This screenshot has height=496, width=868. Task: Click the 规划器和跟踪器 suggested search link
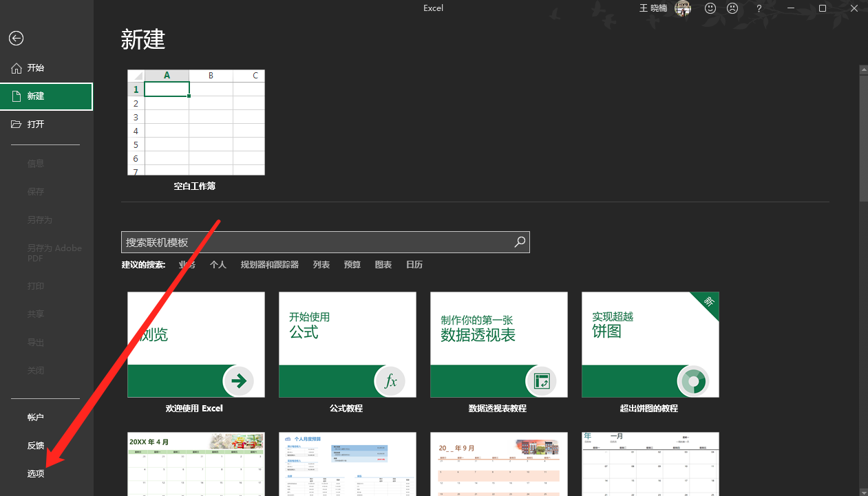pos(269,265)
